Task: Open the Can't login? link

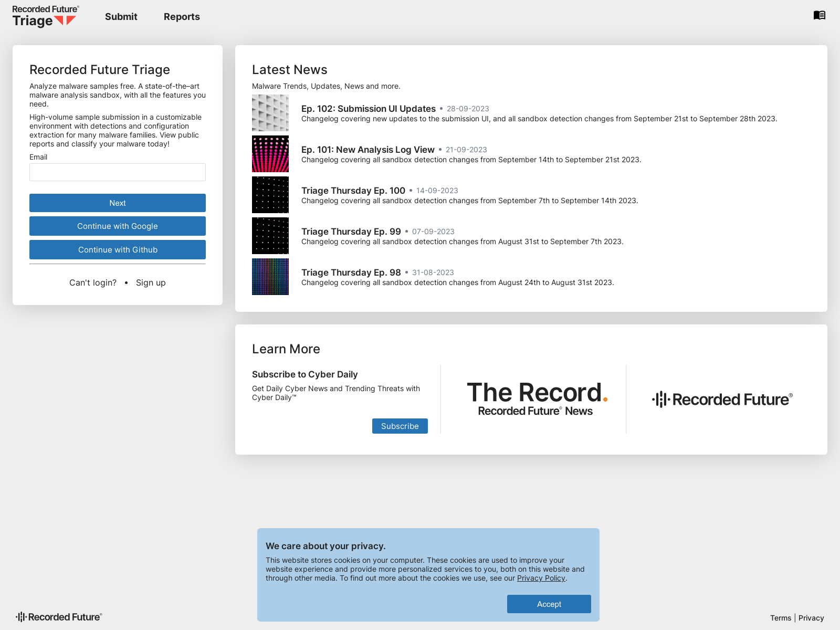Action: (93, 282)
